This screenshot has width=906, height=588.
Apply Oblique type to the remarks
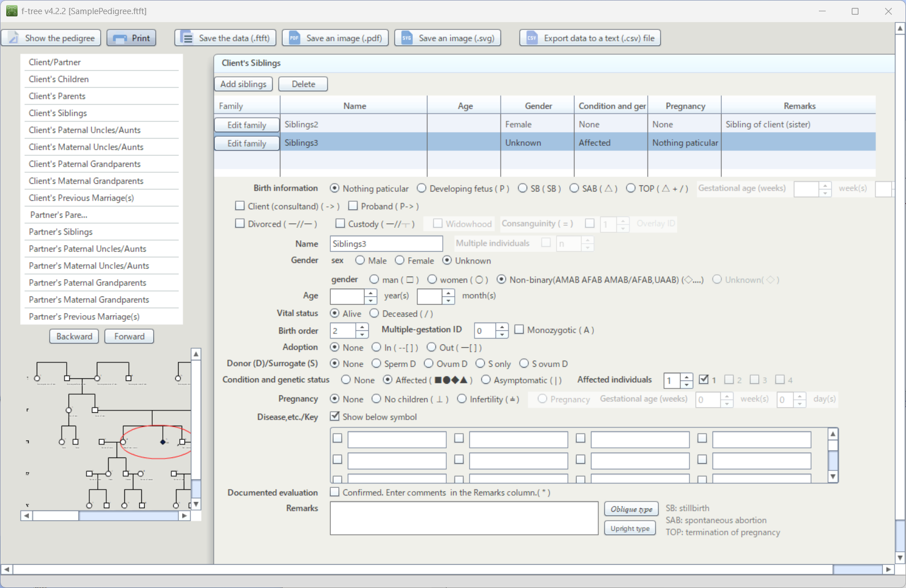[631, 508]
